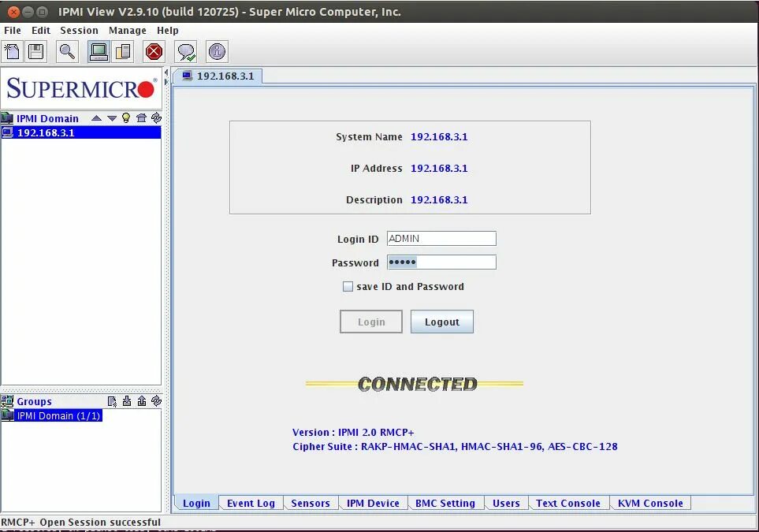Click the speech bubble with checkmark icon
This screenshot has width=759, height=532.
pyautogui.click(x=186, y=51)
